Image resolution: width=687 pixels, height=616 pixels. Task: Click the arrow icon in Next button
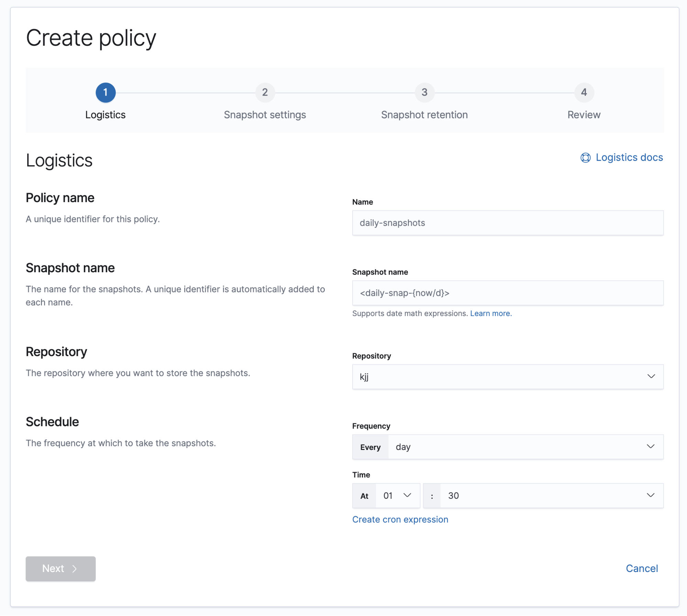[75, 569]
